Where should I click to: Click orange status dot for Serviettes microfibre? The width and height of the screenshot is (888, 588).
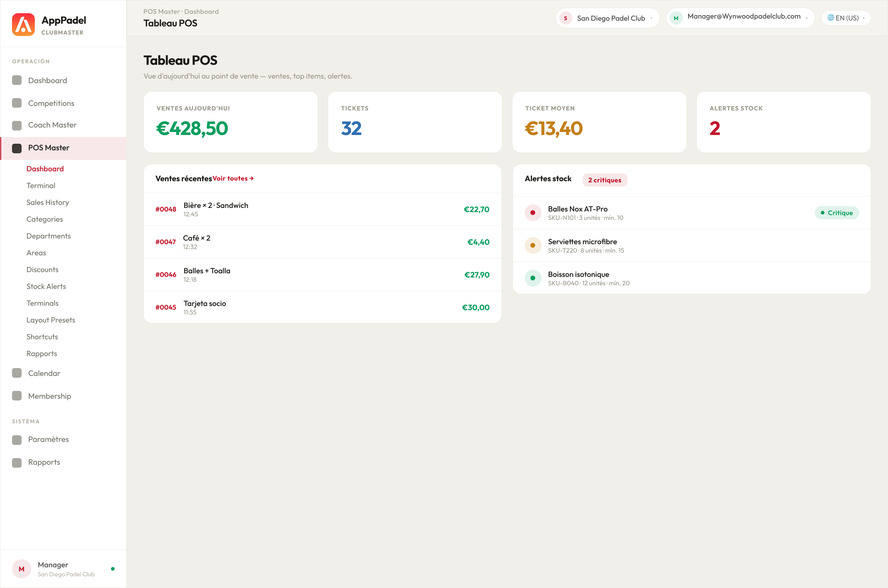pos(533,245)
